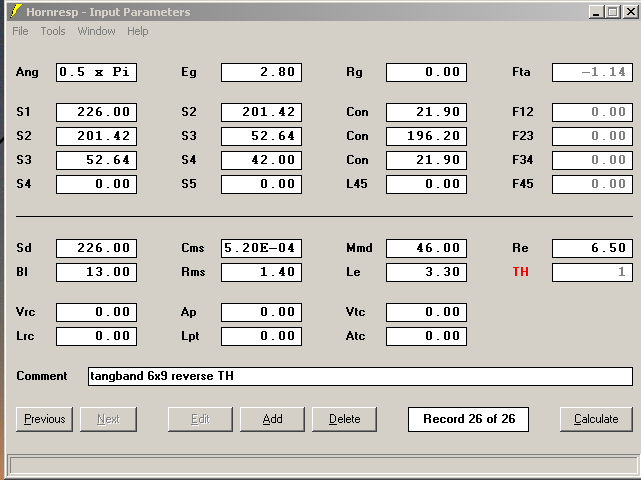
Task: Click the Edit button
Action: (200, 419)
